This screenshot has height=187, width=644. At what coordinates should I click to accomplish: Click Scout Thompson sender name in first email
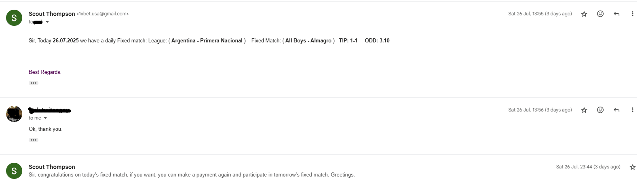pos(52,14)
